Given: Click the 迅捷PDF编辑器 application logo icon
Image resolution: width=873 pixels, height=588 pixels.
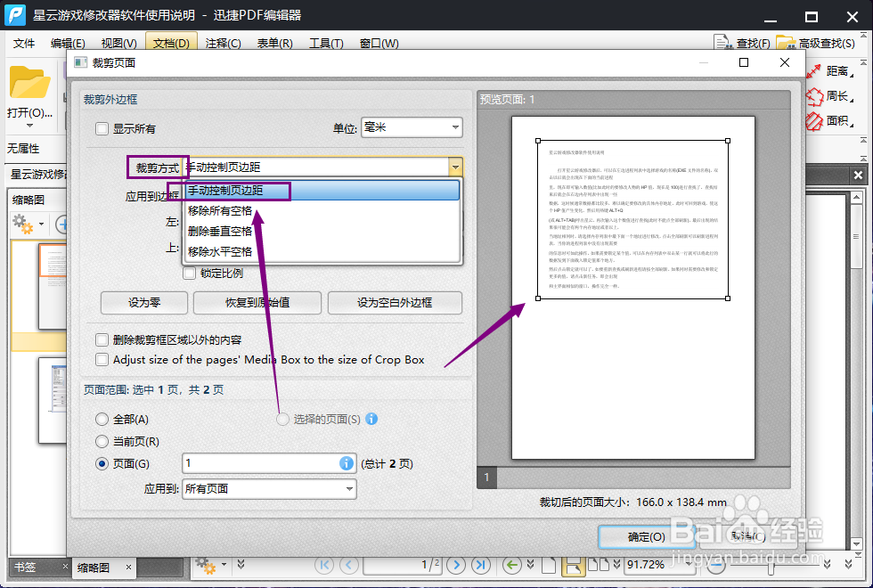Looking at the screenshot, I should pyautogui.click(x=15, y=14).
